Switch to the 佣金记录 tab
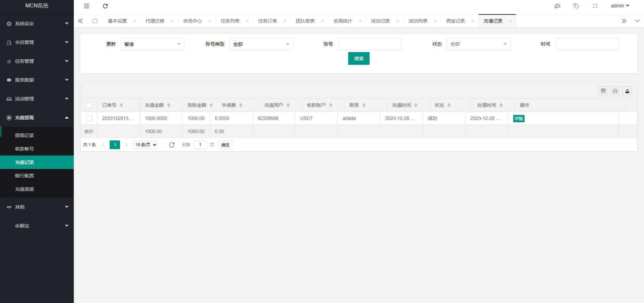This screenshot has height=303, width=644. pyautogui.click(x=455, y=21)
